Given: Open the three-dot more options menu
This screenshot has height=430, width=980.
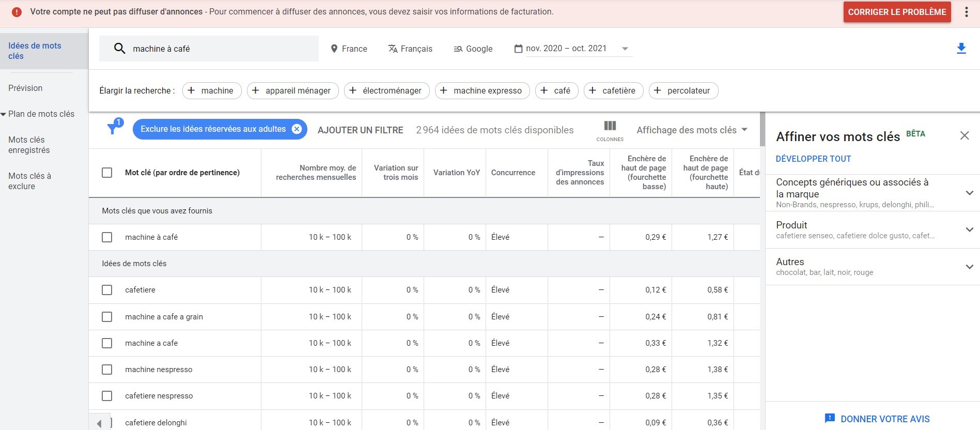Looking at the screenshot, I should pyautogui.click(x=966, y=12).
